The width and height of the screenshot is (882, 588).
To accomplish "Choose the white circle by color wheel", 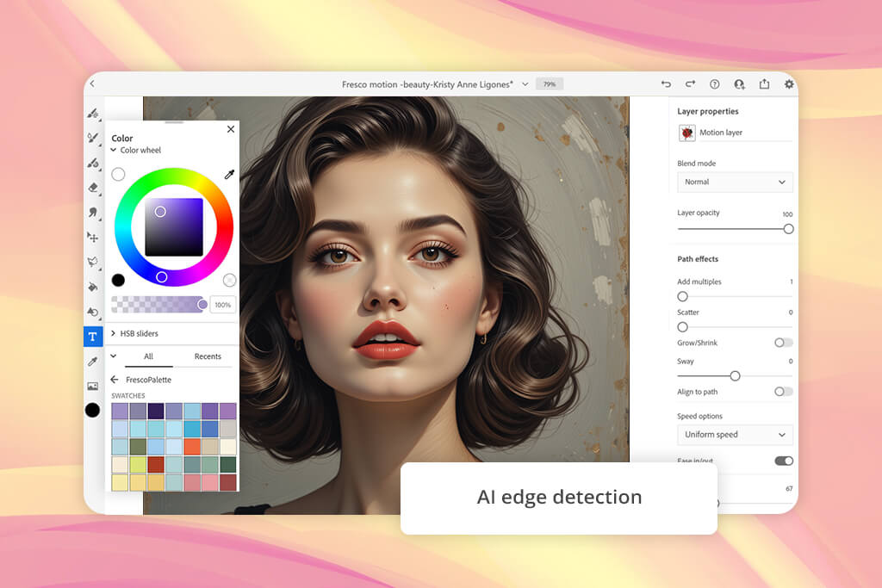I will click(118, 174).
